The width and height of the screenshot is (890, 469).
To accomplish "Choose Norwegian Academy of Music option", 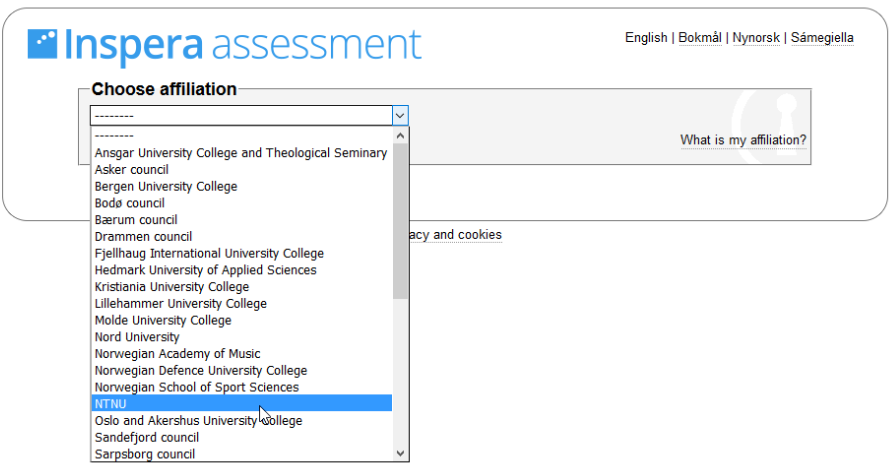I will 242,354.
